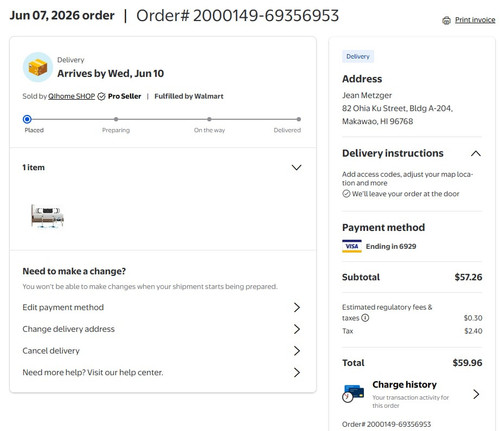Click the Visa card icon
The width and height of the screenshot is (500, 431).
(x=352, y=246)
